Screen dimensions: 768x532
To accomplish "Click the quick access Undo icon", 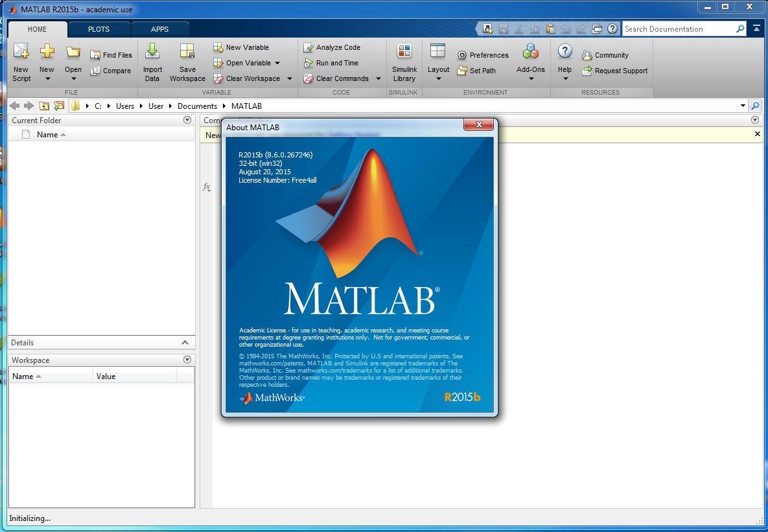I will tap(565, 29).
